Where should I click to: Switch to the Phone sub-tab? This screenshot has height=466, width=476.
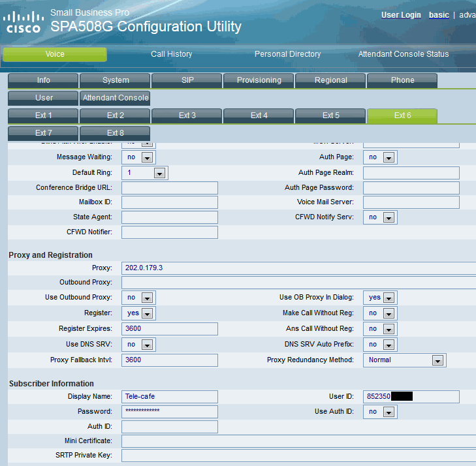point(402,80)
